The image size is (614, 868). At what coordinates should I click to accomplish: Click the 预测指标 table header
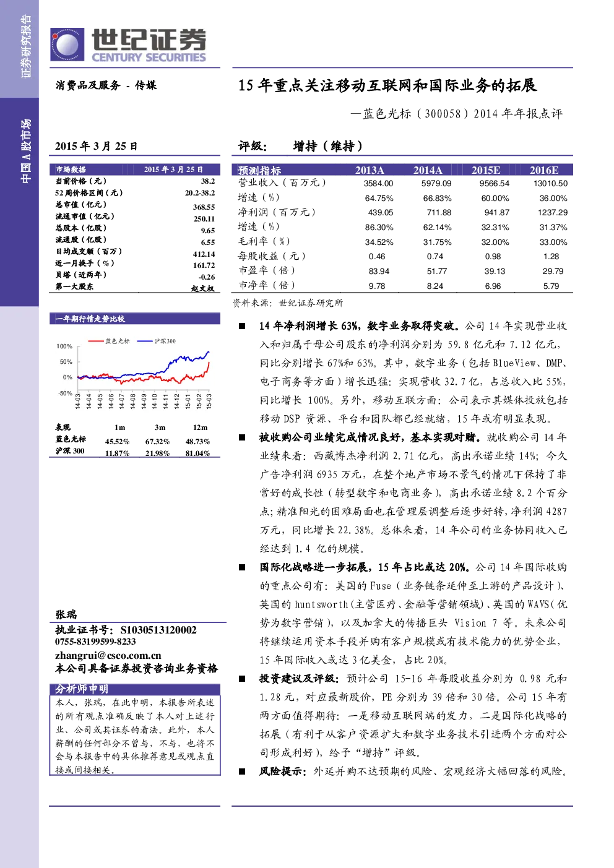pyautogui.click(x=259, y=170)
